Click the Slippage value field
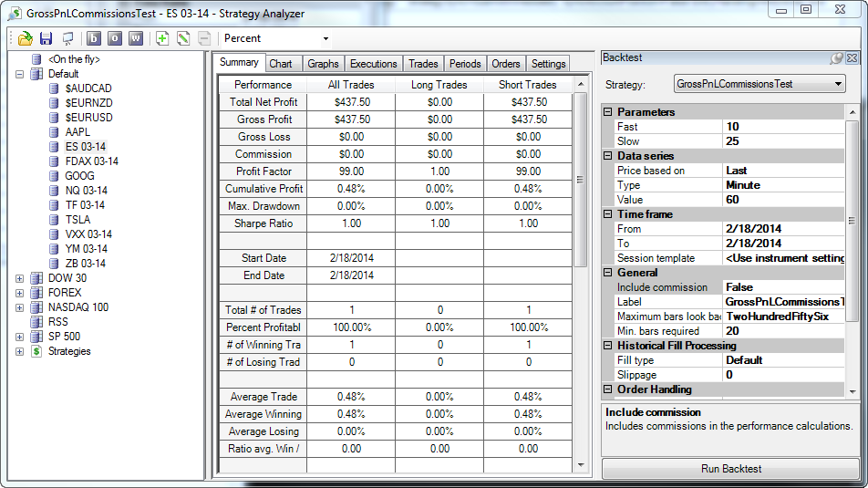Viewport: 868px width, 488px height. (x=784, y=375)
